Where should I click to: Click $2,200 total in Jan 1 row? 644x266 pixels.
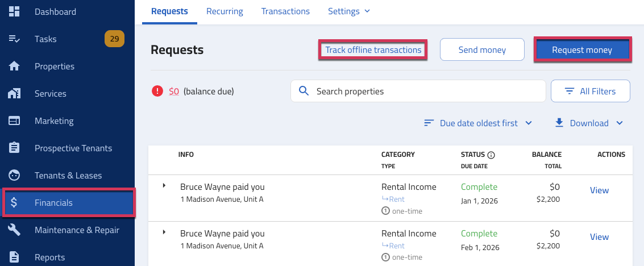tap(548, 199)
